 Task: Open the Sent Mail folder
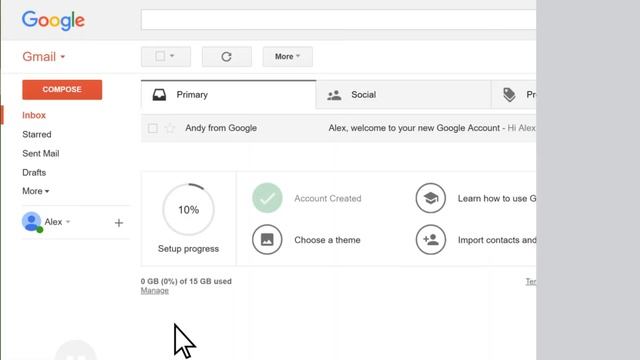41,153
